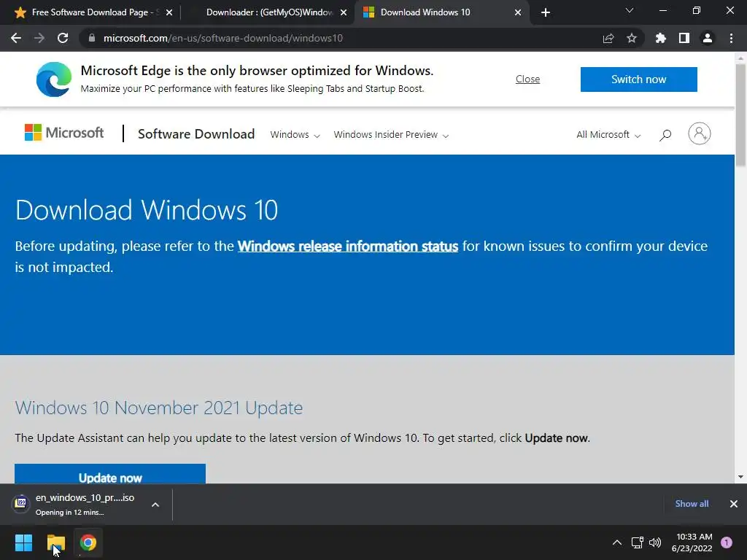Viewport: 747px width, 560px height.
Task: Show all downloads
Action: pyautogui.click(x=692, y=504)
